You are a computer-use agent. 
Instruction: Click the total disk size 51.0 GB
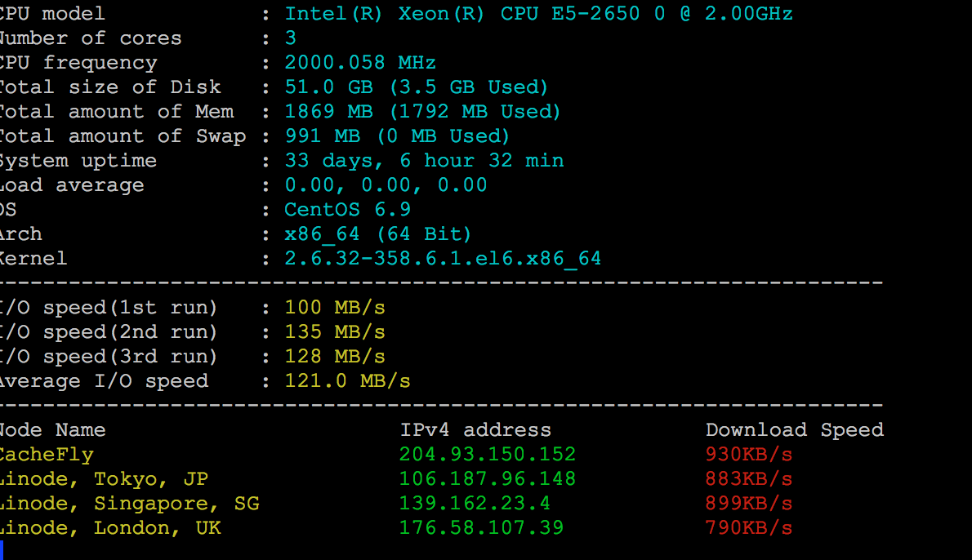click(x=328, y=87)
